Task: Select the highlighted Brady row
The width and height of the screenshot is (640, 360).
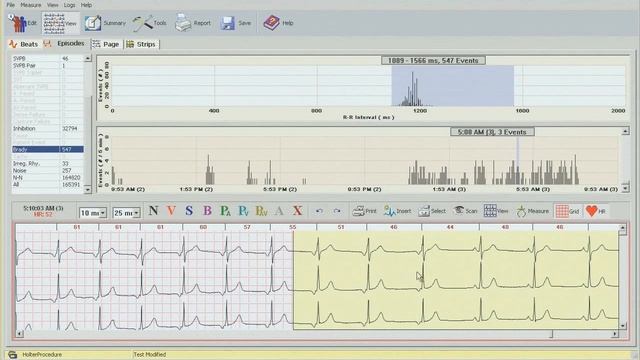Action: [48, 149]
